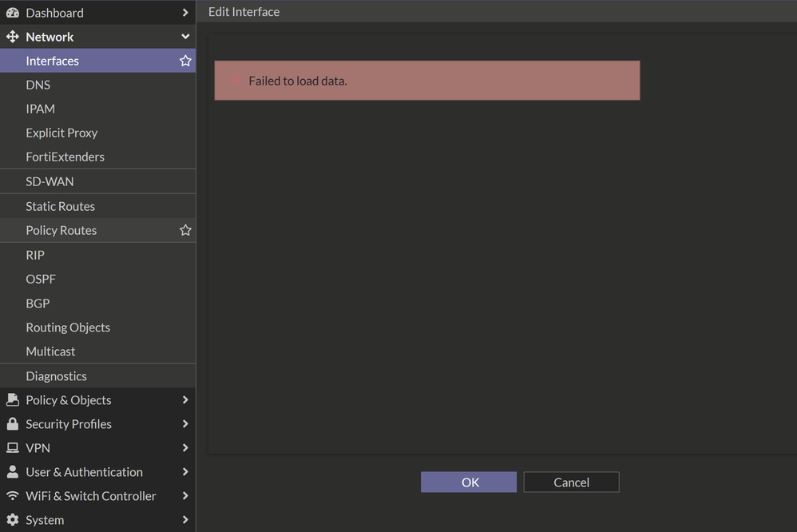Toggle favorite star on Policy Routes
The width and height of the screenshot is (797, 532).
tap(185, 230)
